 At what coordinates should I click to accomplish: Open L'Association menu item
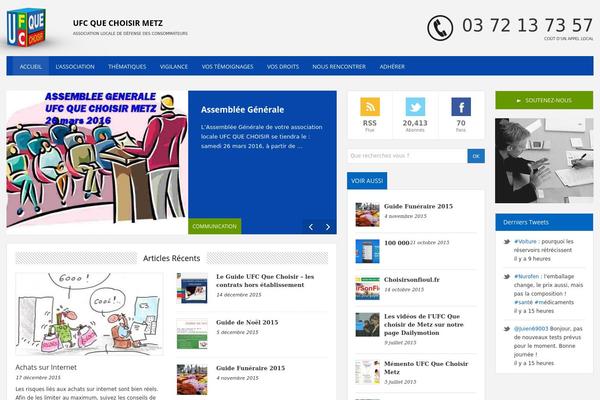click(75, 67)
